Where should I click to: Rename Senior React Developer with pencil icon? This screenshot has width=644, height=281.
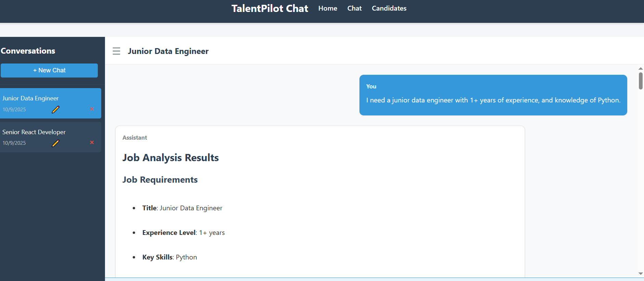(55, 143)
